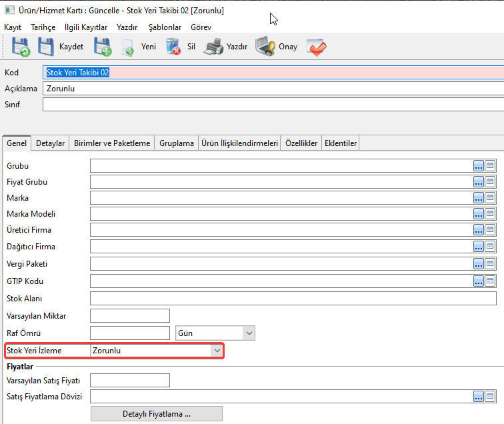Viewport: 504px width, 424px height.
Task: Click the Kaydet save button
Action: [60, 47]
